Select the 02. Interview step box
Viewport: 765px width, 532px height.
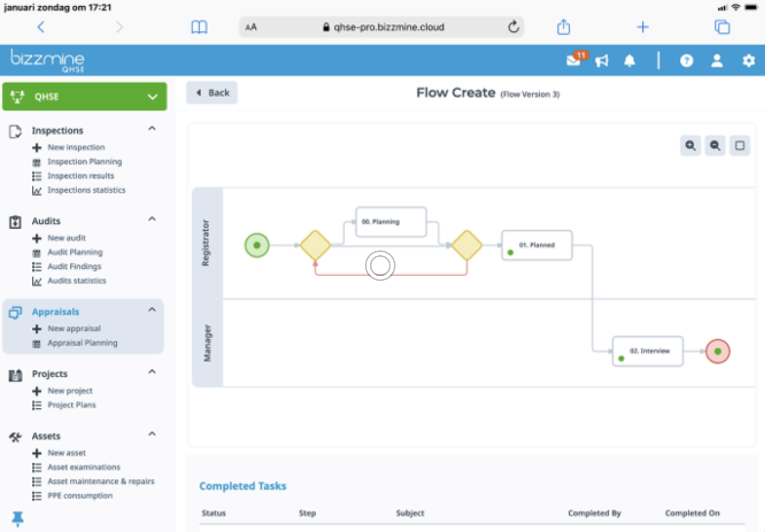tap(648, 351)
